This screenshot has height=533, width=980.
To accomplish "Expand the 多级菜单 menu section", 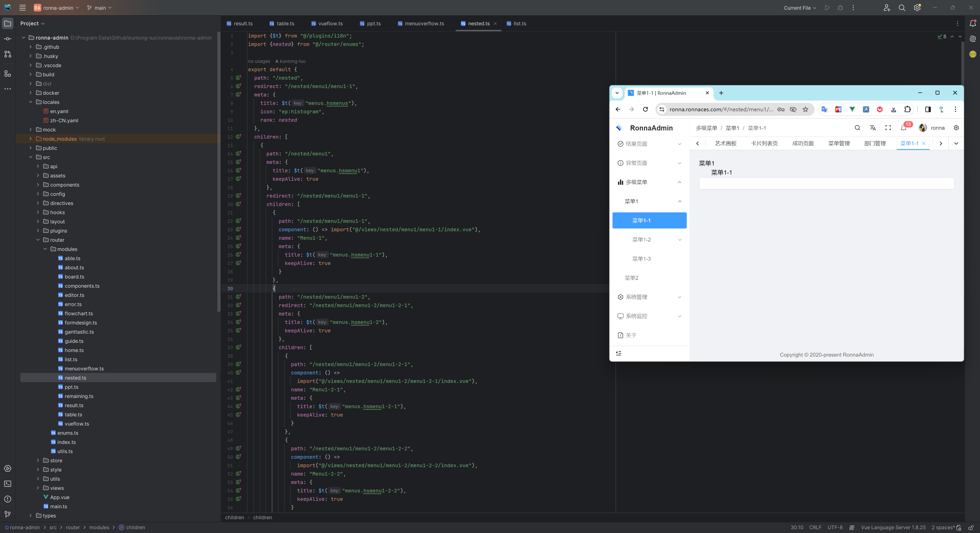I will [650, 182].
